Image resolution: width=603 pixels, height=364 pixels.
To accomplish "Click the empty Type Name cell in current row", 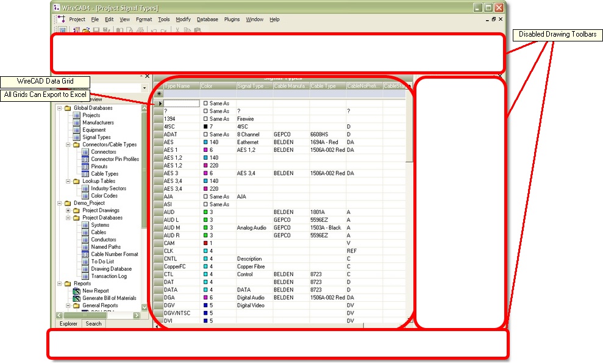I will tap(182, 104).
